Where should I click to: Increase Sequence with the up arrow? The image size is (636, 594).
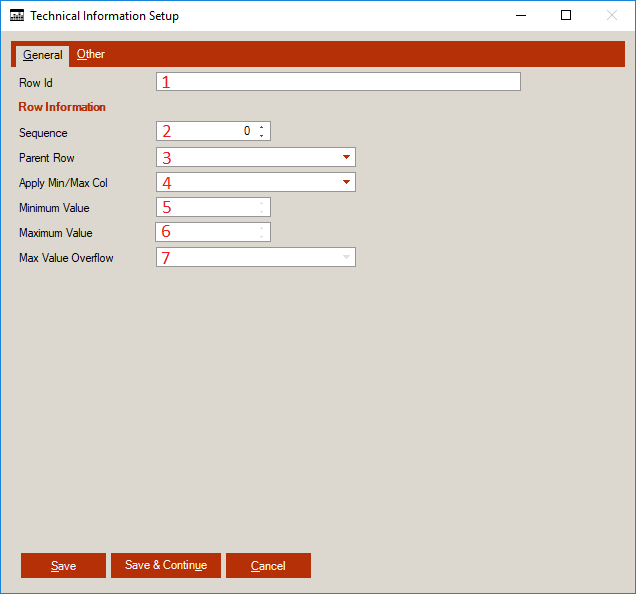262,127
